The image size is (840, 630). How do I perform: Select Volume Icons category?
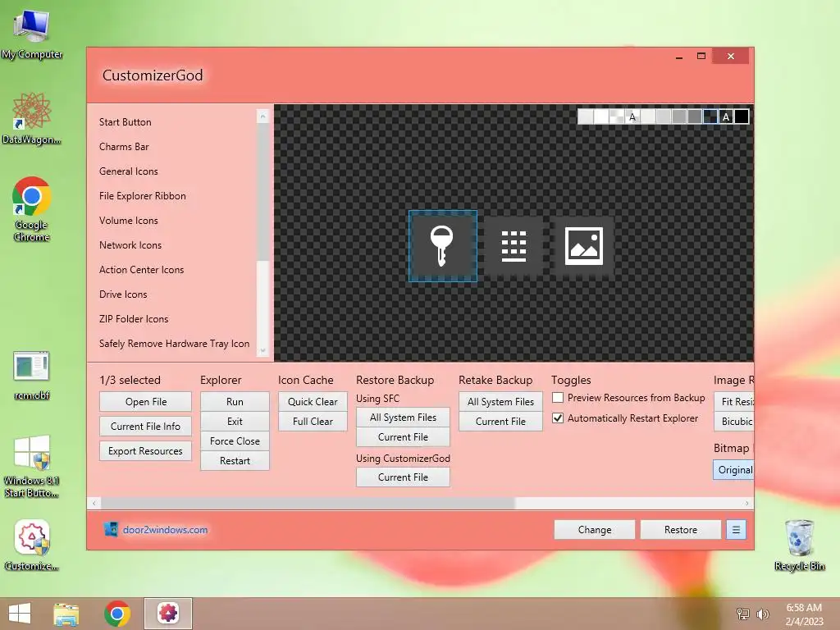[129, 221]
